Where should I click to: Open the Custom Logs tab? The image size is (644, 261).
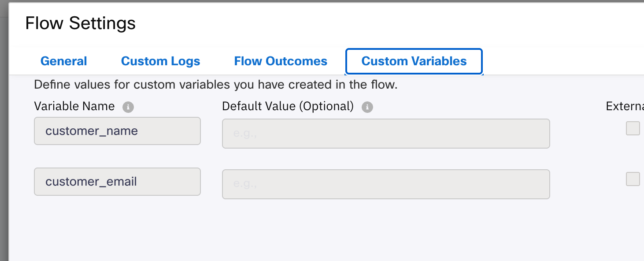click(160, 61)
